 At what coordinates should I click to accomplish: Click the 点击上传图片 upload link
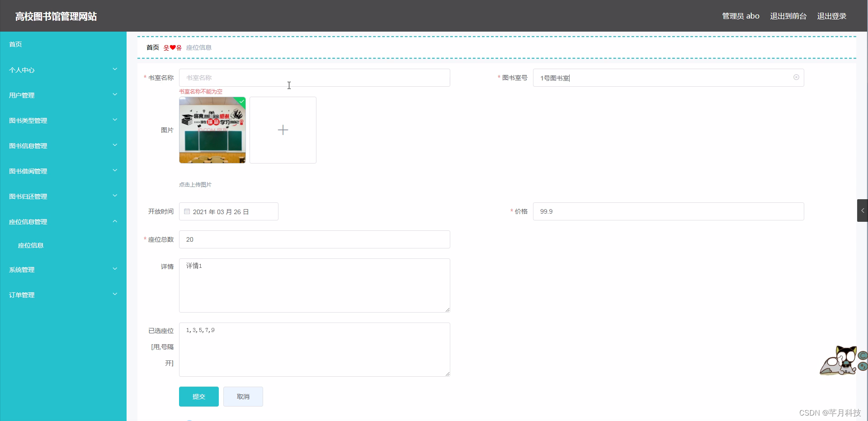pos(194,184)
